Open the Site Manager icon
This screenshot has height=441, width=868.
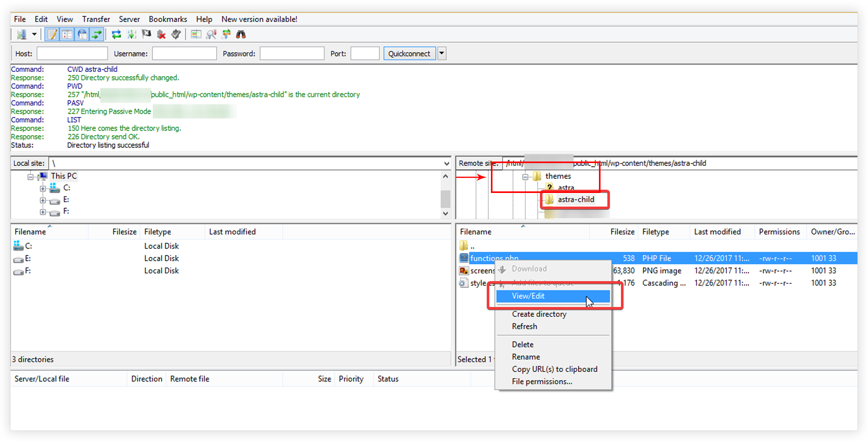pos(22,35)
